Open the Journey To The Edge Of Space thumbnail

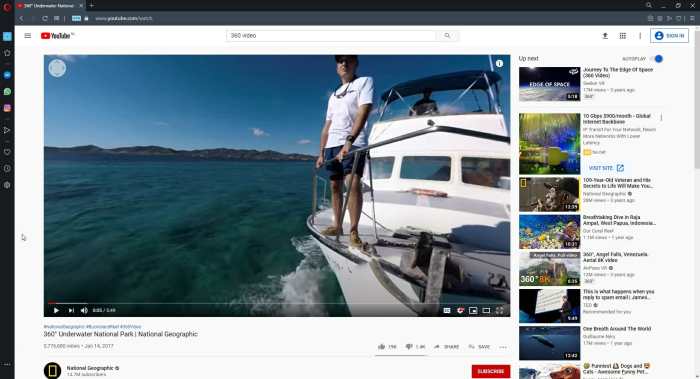[x=550, y=84]
